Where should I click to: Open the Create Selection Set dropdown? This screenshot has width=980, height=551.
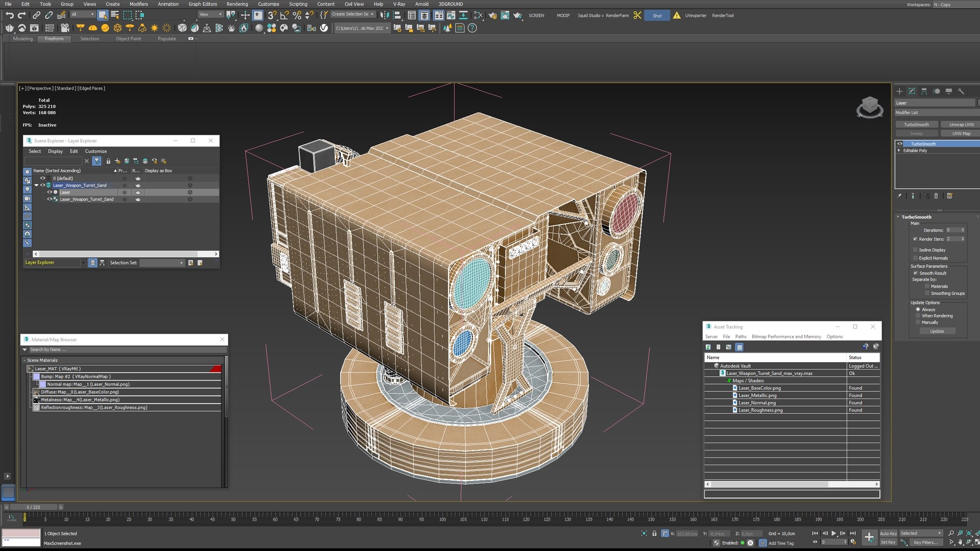[x=353, y=14]
